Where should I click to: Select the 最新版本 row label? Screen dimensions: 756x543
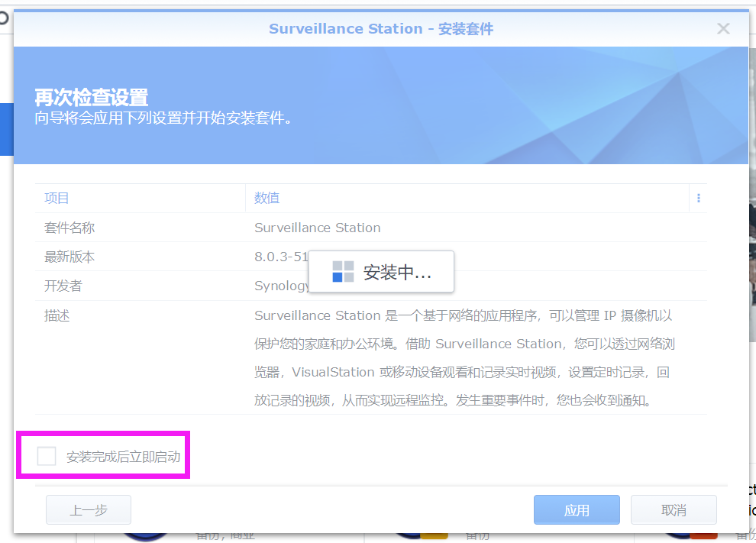[x=69, y=257]
